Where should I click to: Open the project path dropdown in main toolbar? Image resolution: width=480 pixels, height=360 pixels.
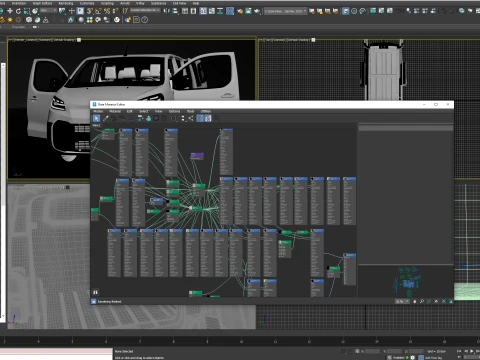(286, 11)
